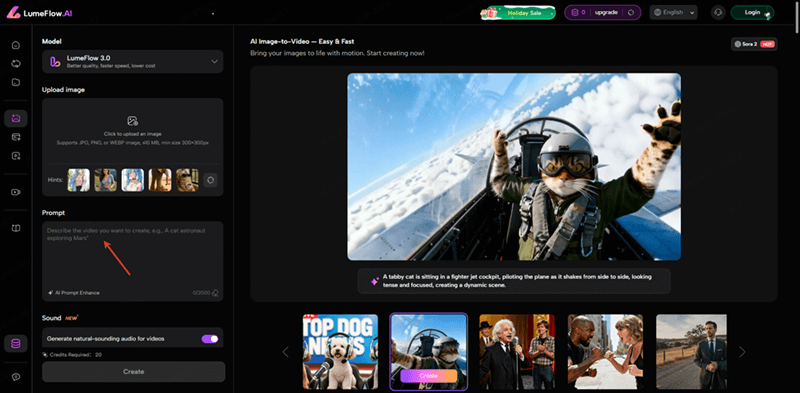The height and width of the screenshot is (393, 800).
Task: Click the credits coin-stack sidebar icon
Action: [16, 344]
